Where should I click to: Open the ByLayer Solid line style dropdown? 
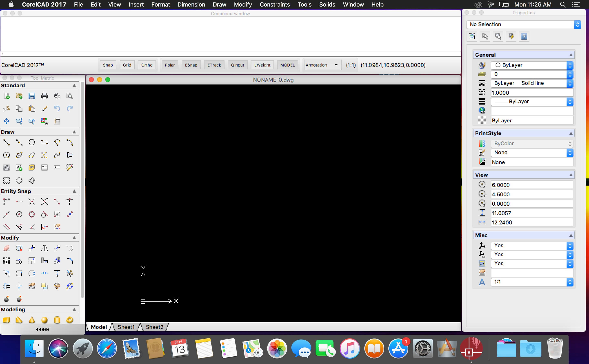pos(532,83)
